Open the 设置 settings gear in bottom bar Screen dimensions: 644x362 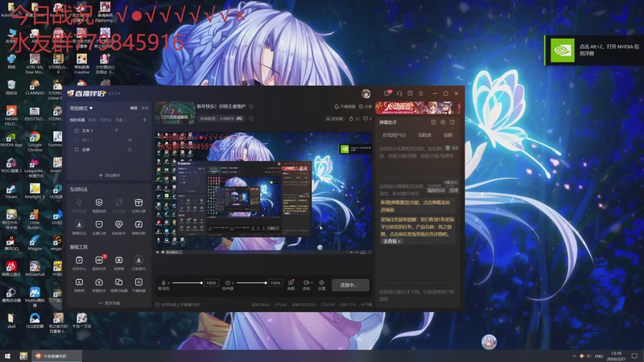(321, 285)
